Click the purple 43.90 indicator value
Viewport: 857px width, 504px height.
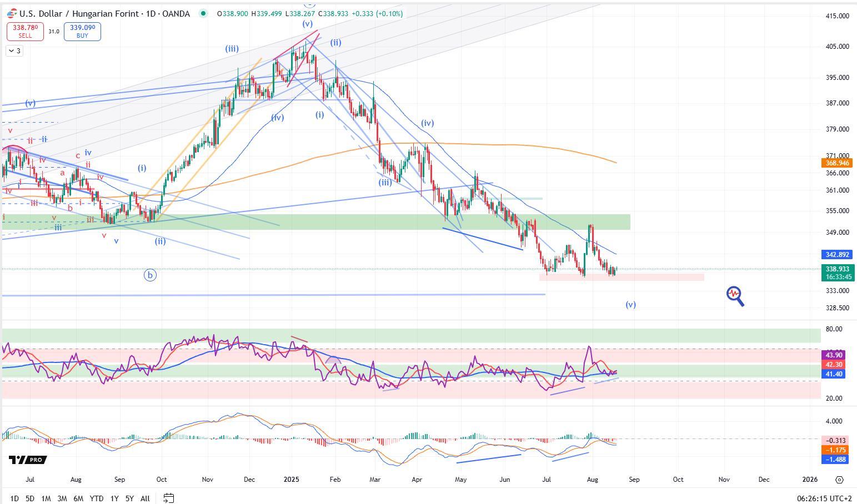tap(834, 355)
